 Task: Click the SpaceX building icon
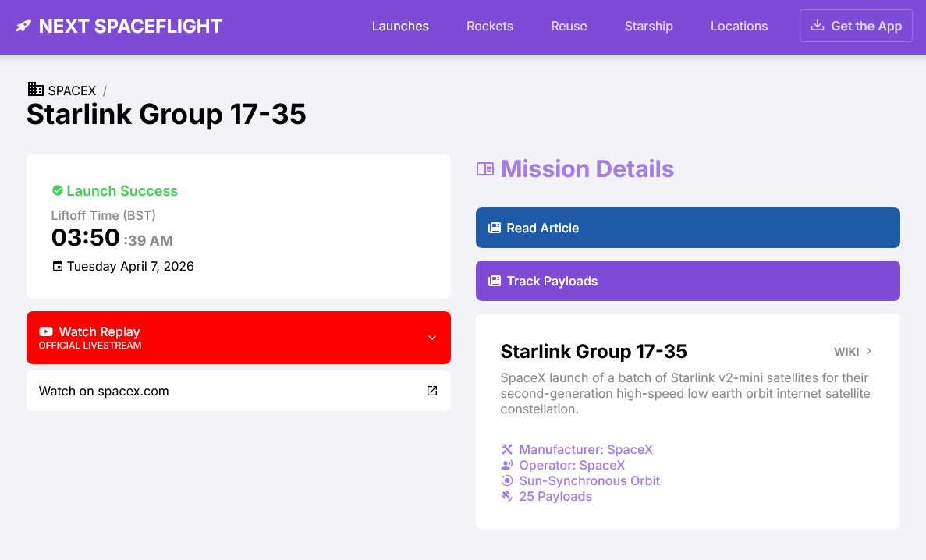click(35, 90)
